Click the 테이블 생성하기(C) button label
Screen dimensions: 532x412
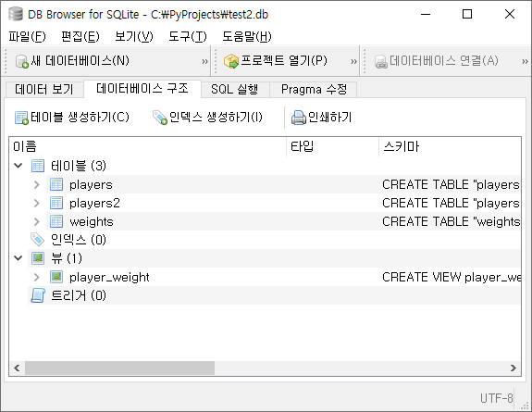80,118
